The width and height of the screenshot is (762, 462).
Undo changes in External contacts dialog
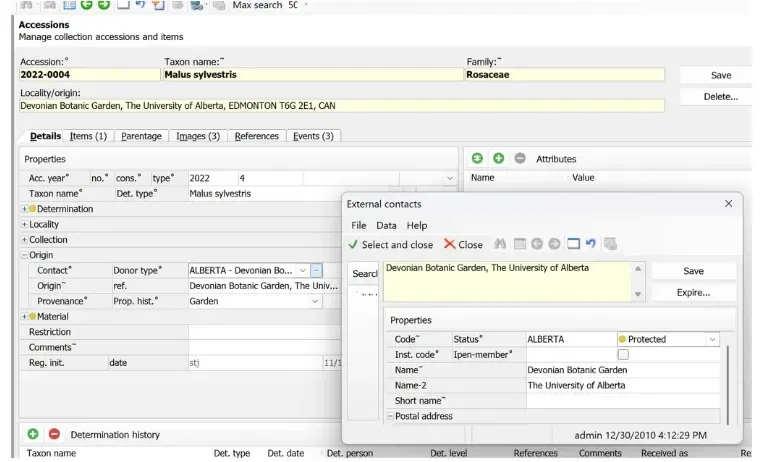point(591,244)
